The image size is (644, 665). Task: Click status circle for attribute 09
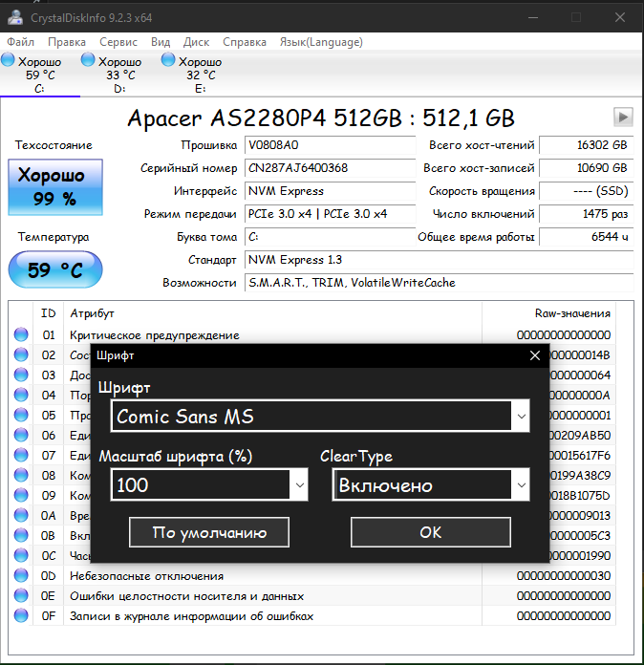(x=21, y=495)
